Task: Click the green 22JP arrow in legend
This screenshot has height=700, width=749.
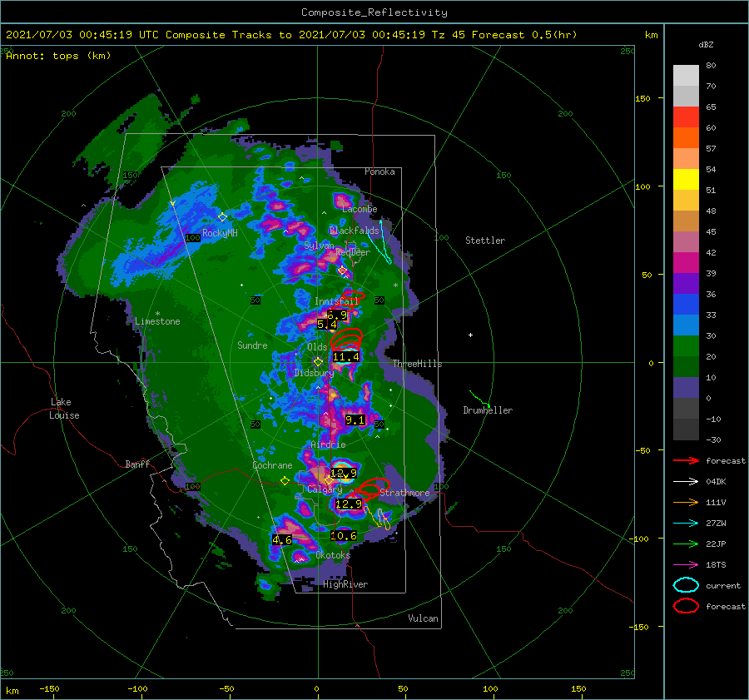Action: pyautogui.click(x=686, y=544)
